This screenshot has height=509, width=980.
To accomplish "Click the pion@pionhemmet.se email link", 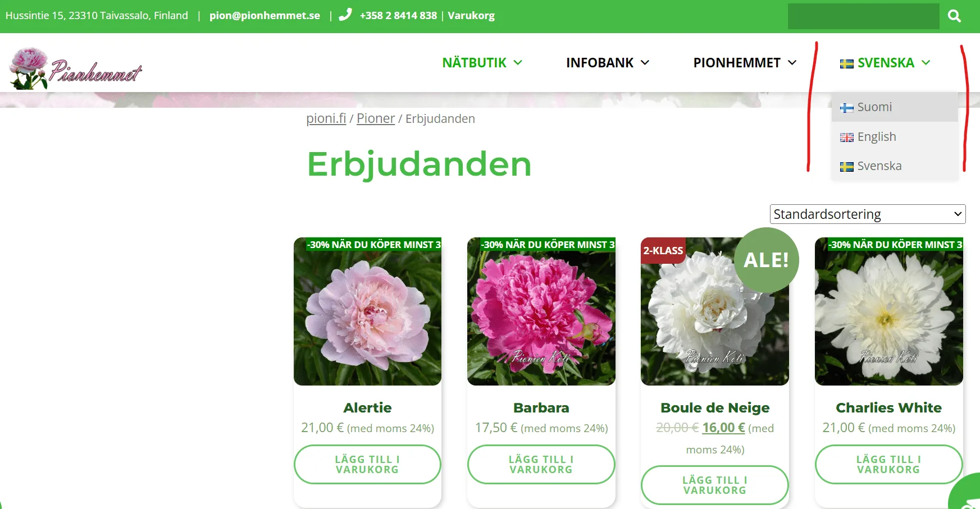I will (x=265, y=16).
